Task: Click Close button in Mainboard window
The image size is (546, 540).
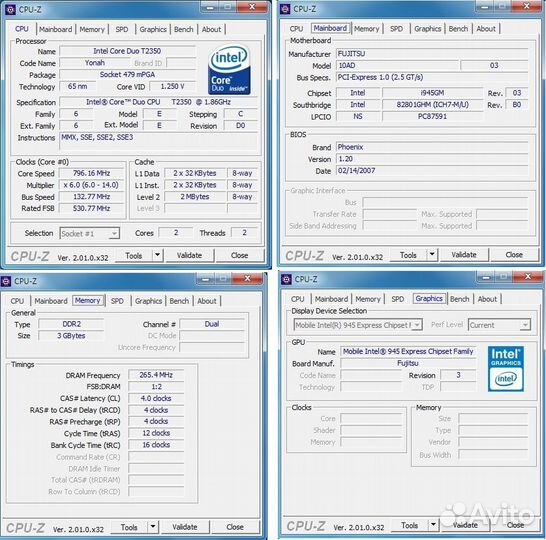Action: pyautogui.click(x=514, y=255)
